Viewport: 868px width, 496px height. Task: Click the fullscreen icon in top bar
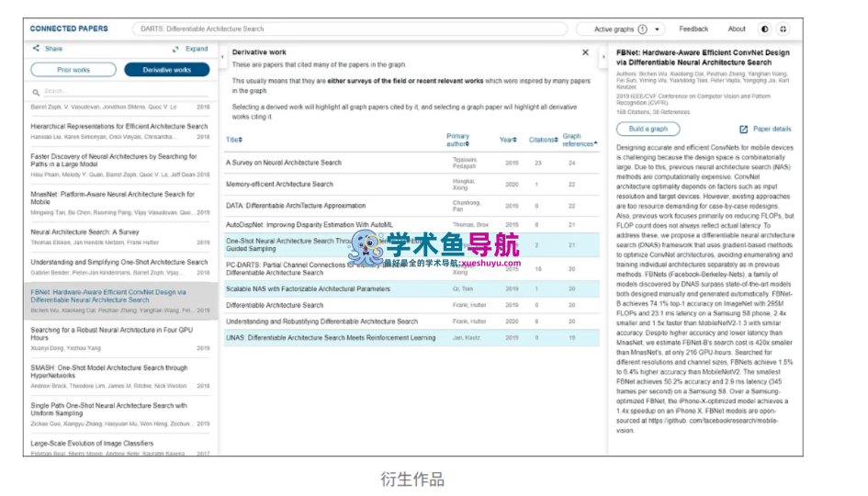tap(783, 29)
